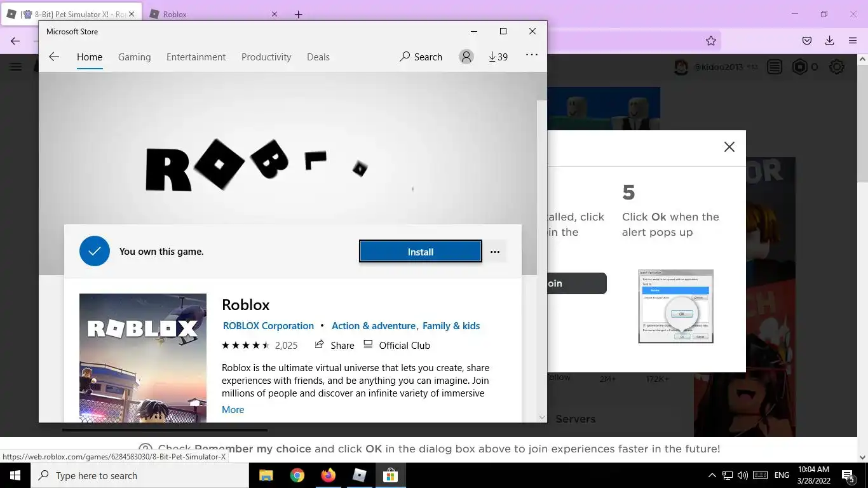Open the Home tab in Microsoft Store
Image resolution: width=868 pixels, height=488 pixels.
point(90,57)
